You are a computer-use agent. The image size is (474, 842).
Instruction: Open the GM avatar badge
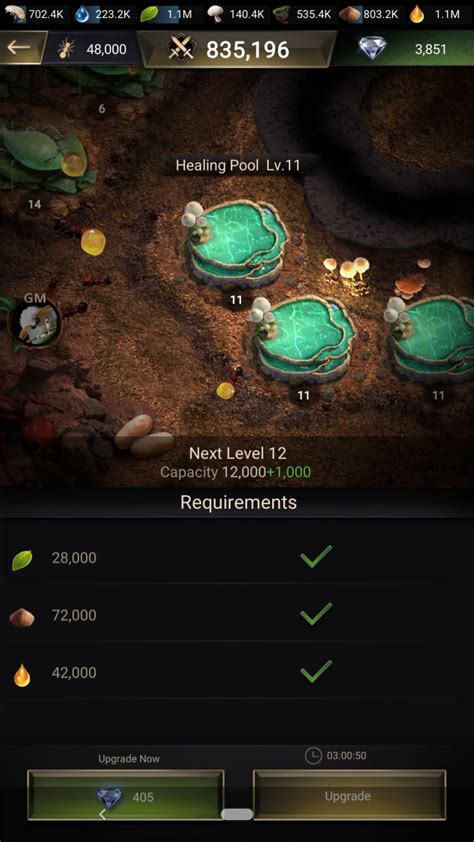pyautogui.click(x=35, y=320)
